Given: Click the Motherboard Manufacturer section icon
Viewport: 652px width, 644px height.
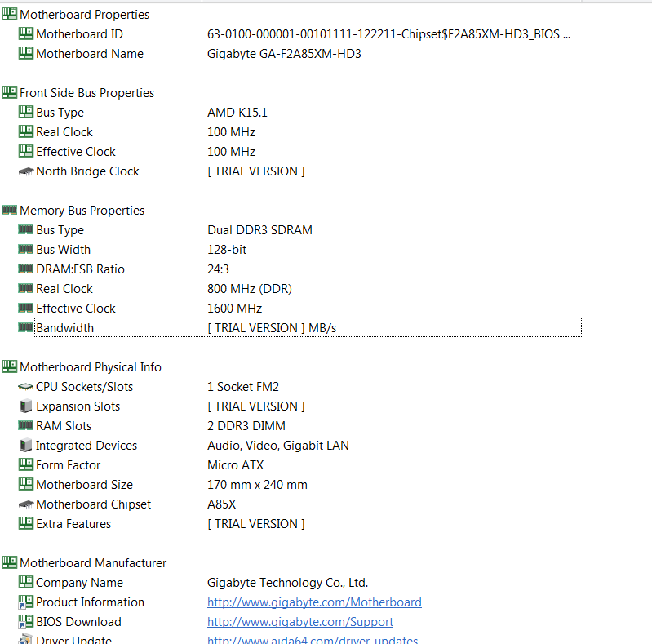Looking at the screenshot, I should 10,562.
